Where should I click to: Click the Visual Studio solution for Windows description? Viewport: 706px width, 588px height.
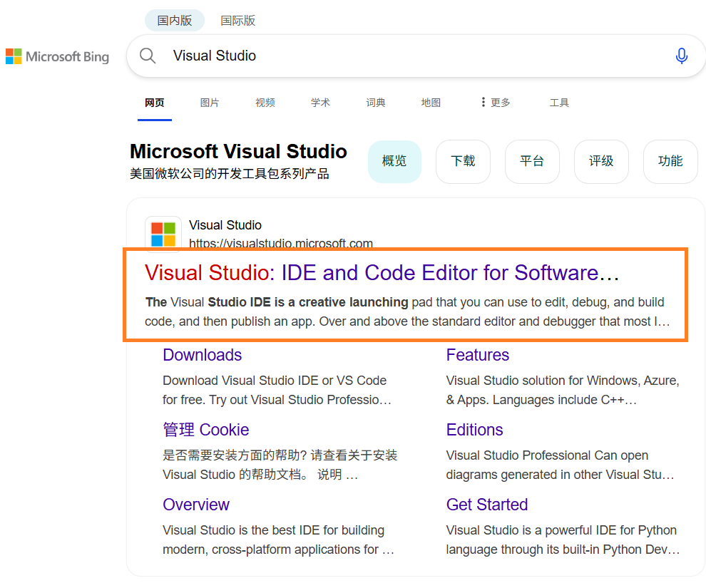click(x=563, y=390)
